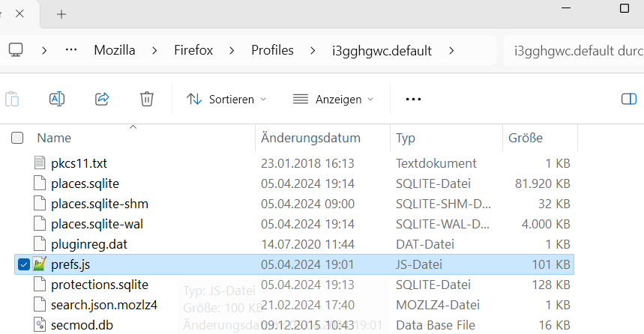Sort by the Größe column header
644x334 pixels.
(x=526, y=138)
